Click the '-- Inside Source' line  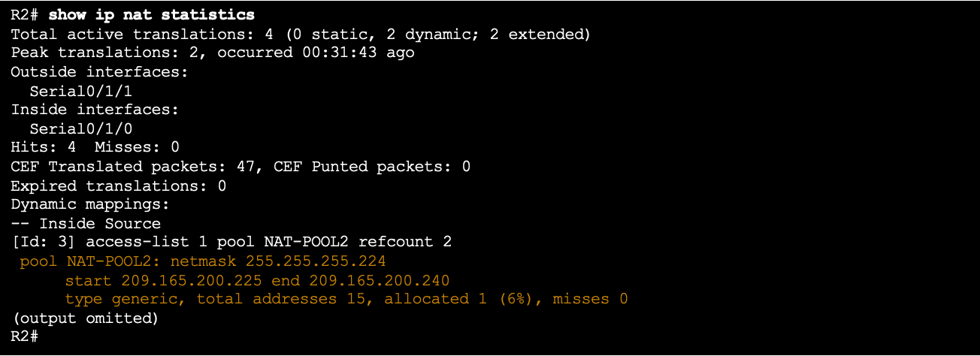[86, 223]
